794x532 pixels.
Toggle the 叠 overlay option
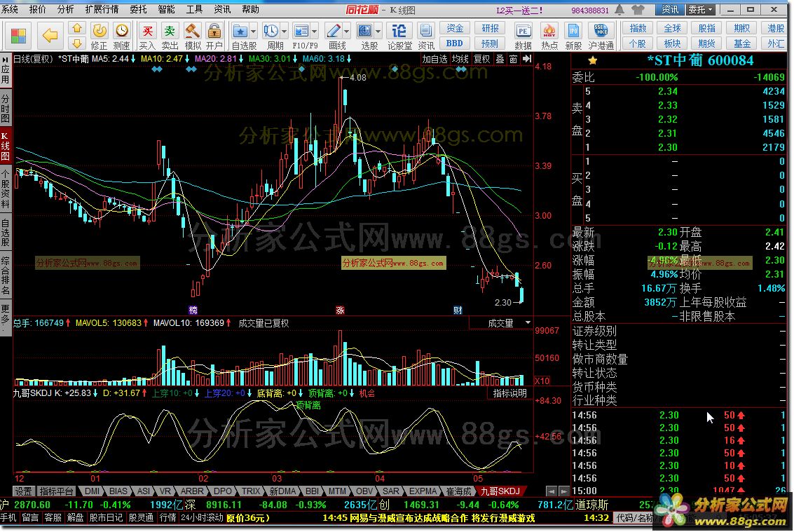[500, 60]
